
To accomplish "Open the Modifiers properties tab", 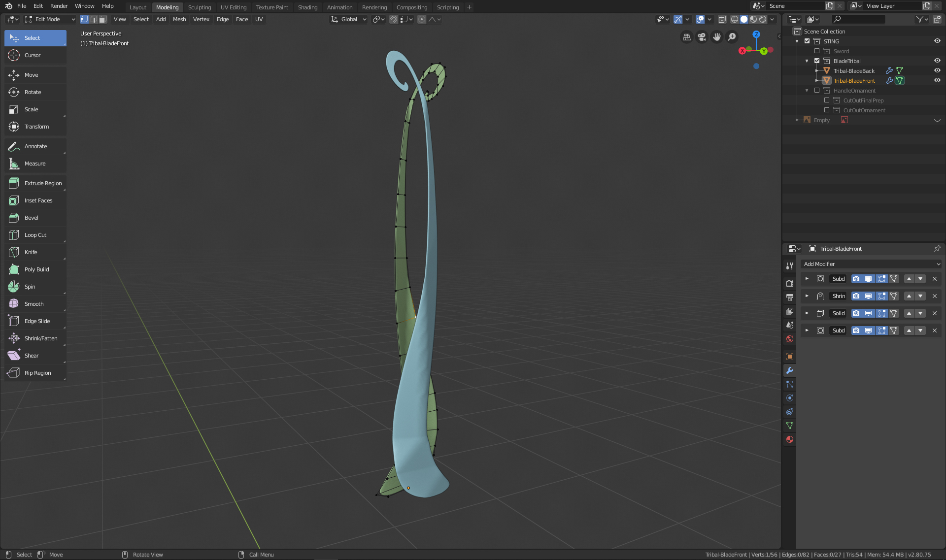I will pos(790,370).
